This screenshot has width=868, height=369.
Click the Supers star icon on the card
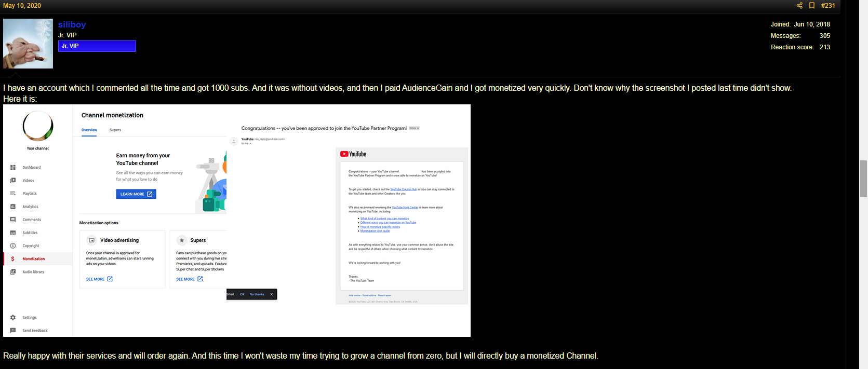[182, 240]
